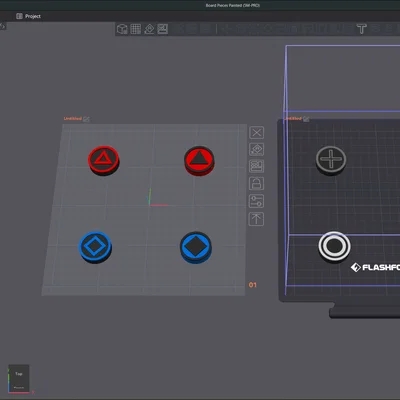This screenshot has width=400, height=400.
Task: Edit plate 01 Untitled name
Action: (86, 119)
